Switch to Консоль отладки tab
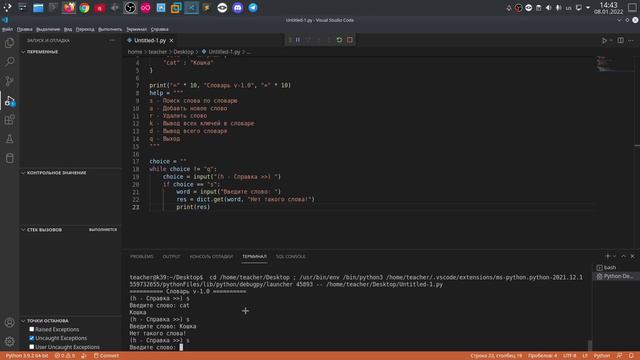 [211, 257]
